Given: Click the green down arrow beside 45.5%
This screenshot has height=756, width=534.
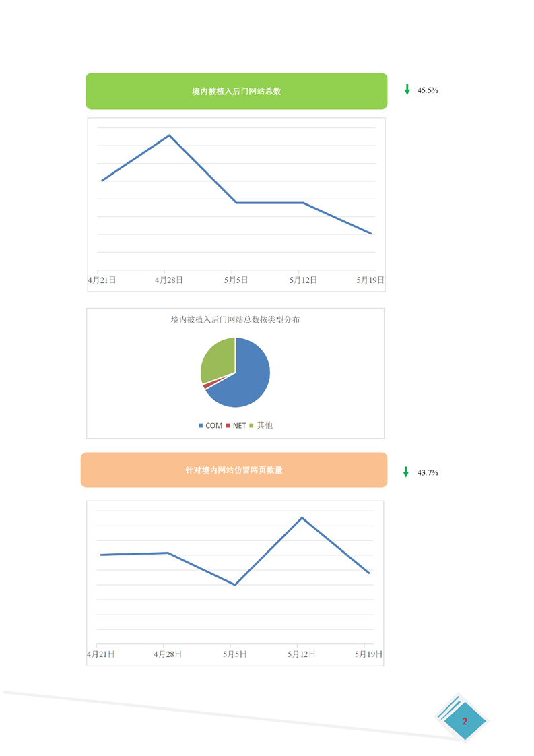Looking at the screenshot, I should tap(407, 90).
